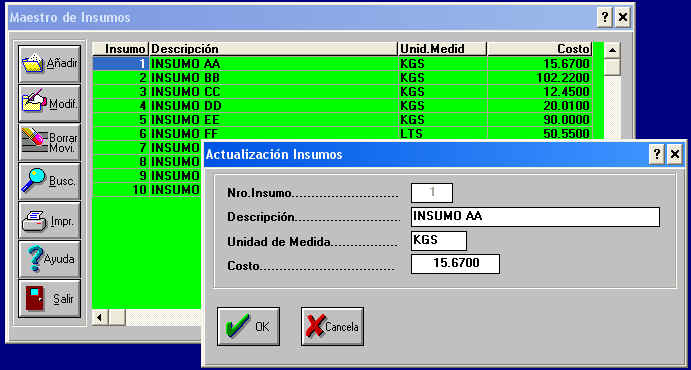
Task: Click the cost cell 90.0000
Action: point(539,120)
